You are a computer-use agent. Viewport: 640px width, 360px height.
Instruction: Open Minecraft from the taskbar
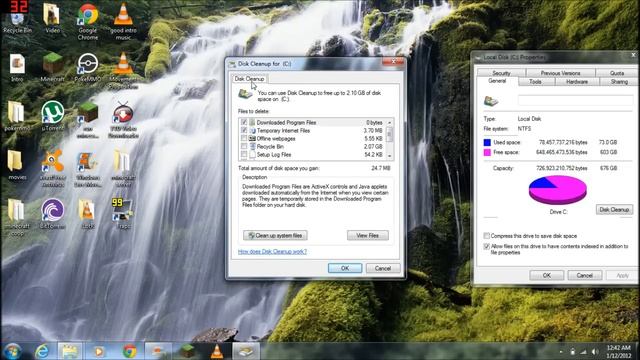(187, 351)
